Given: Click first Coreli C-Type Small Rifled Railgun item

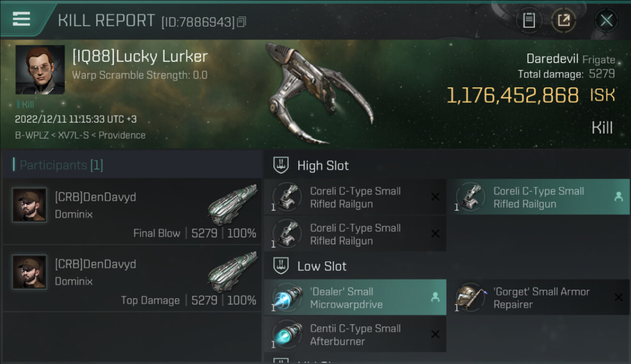Looking at the screenshot, I should (x=355, y=197).
